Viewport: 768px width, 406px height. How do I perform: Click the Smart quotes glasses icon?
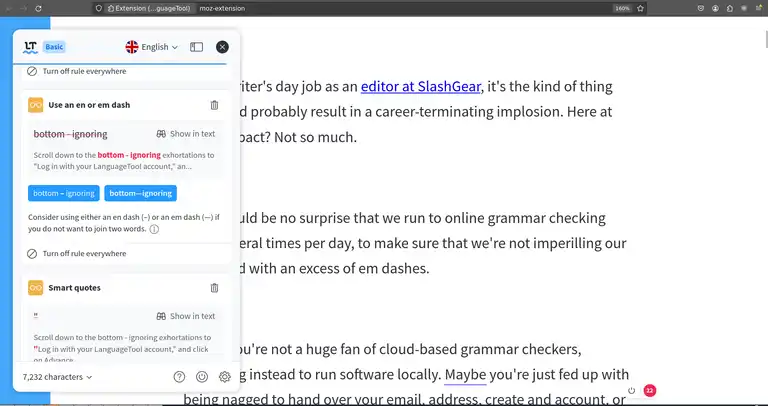(x=36, y=287)
